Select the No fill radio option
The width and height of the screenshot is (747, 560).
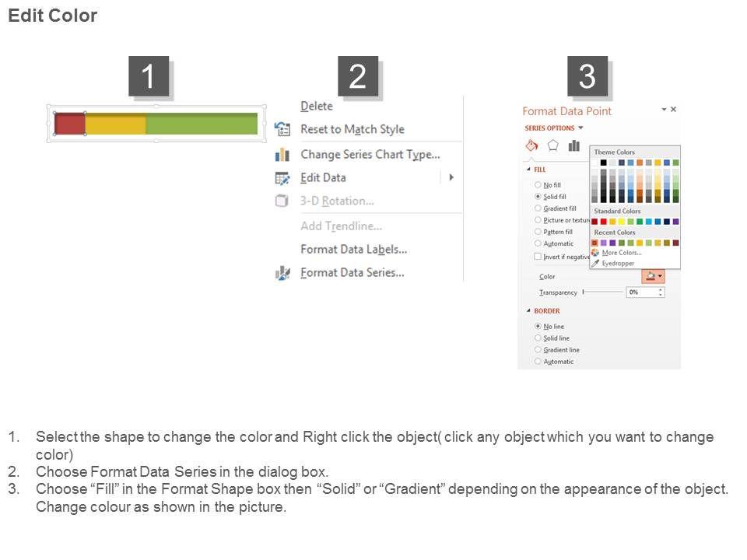tap(538, 185)
